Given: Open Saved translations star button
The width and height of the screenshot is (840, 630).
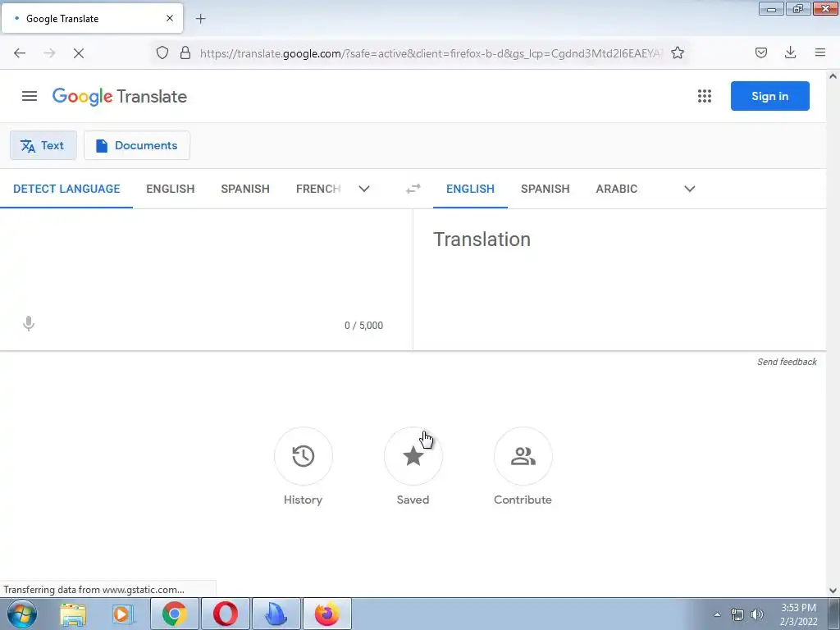Looking at the screenshot, I should (x=413, y=456).
